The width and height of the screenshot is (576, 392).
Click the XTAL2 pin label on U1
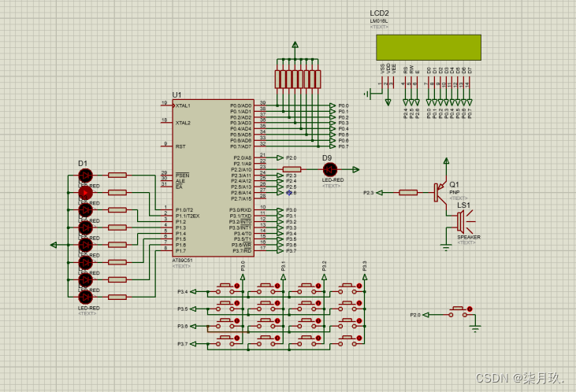pyautogui.click(x=183, y=123)
